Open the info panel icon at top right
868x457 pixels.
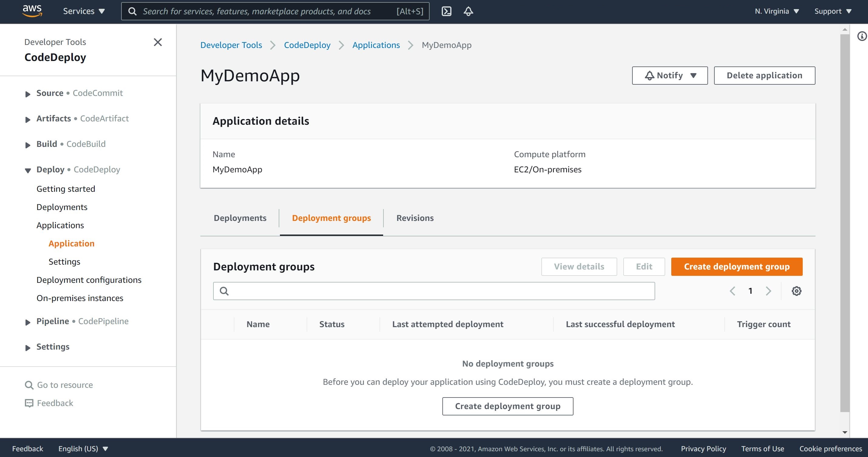coord(862,36)
